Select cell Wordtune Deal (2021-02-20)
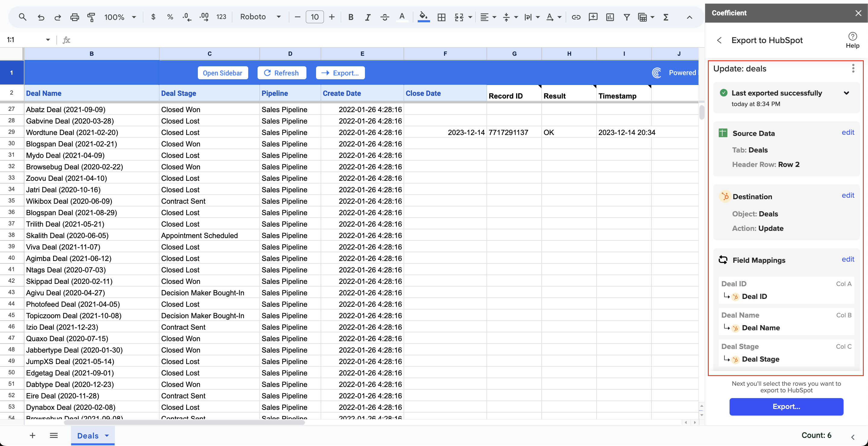Screen dimensions: 868x446 [x=91, y=132]
